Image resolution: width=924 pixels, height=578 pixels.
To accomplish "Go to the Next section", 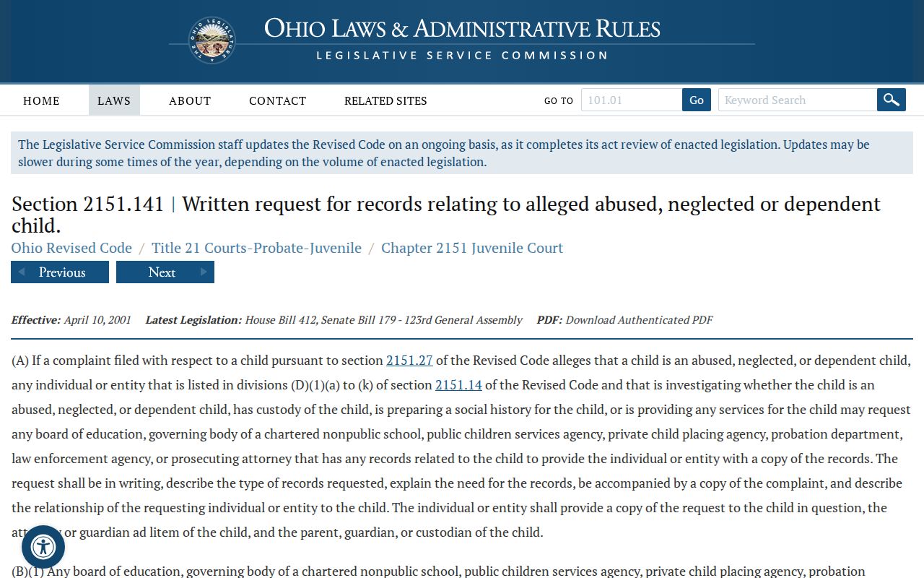I will coord(165,272).
